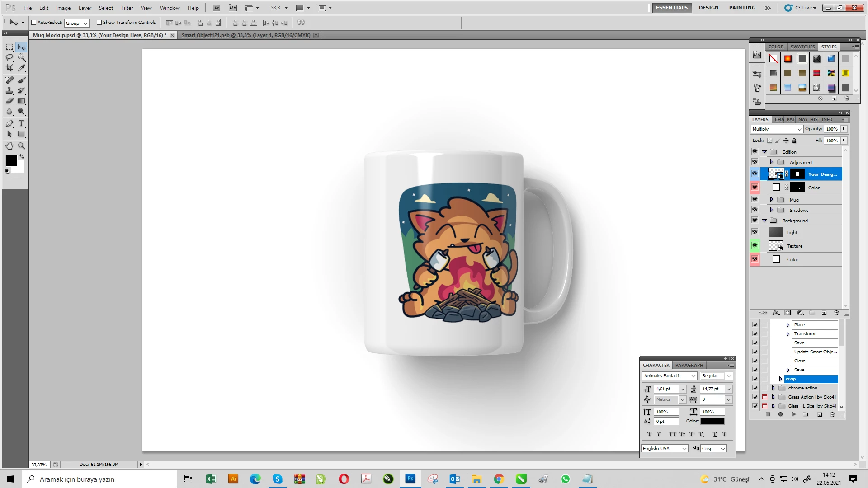This screenshot has width=868, height=488.
Task: Play the selected action
Action: click(793, 414)
